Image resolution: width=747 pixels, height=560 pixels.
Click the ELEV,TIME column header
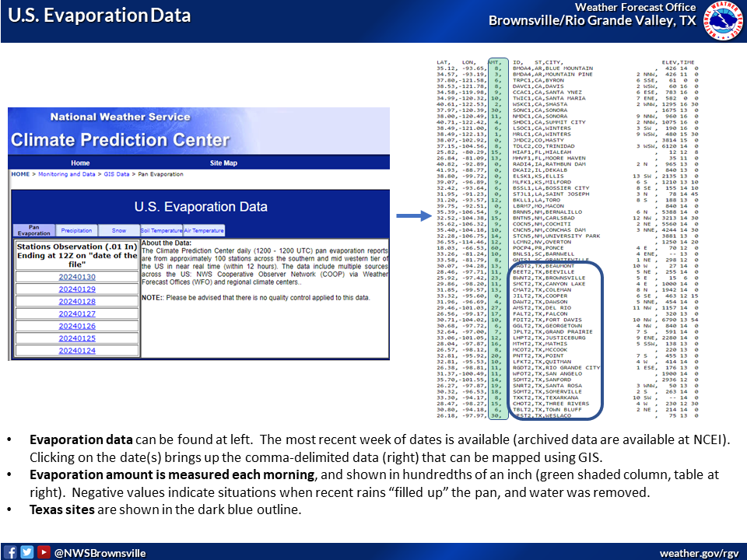678,62
